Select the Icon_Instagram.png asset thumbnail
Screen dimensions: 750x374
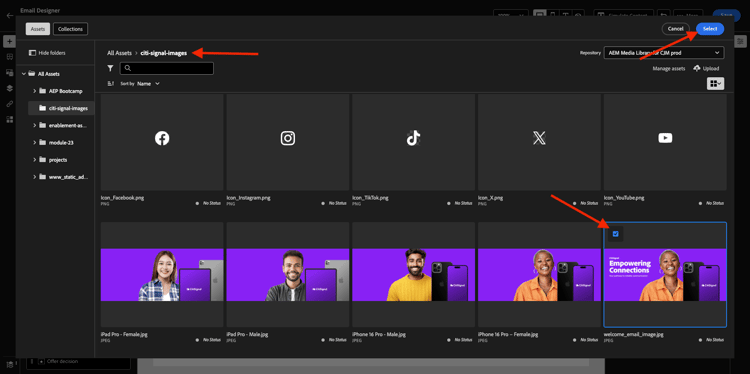click(x=287, y=142)
